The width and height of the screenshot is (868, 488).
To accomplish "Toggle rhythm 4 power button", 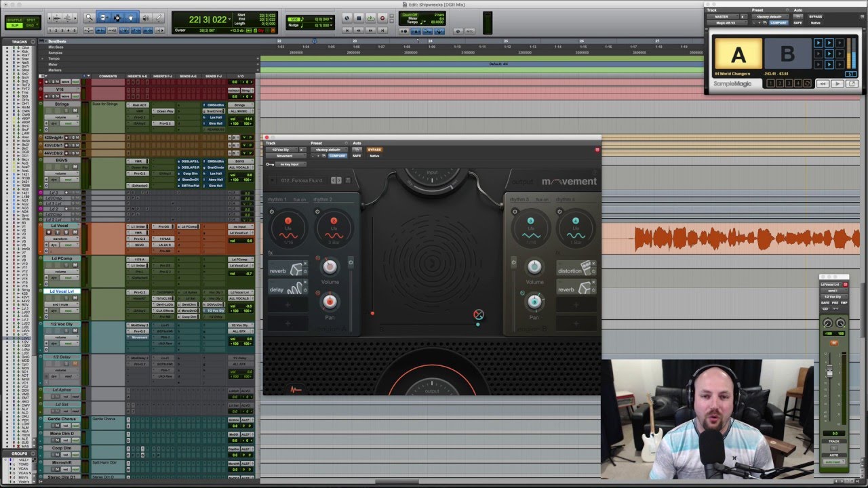I will (560, 212).
